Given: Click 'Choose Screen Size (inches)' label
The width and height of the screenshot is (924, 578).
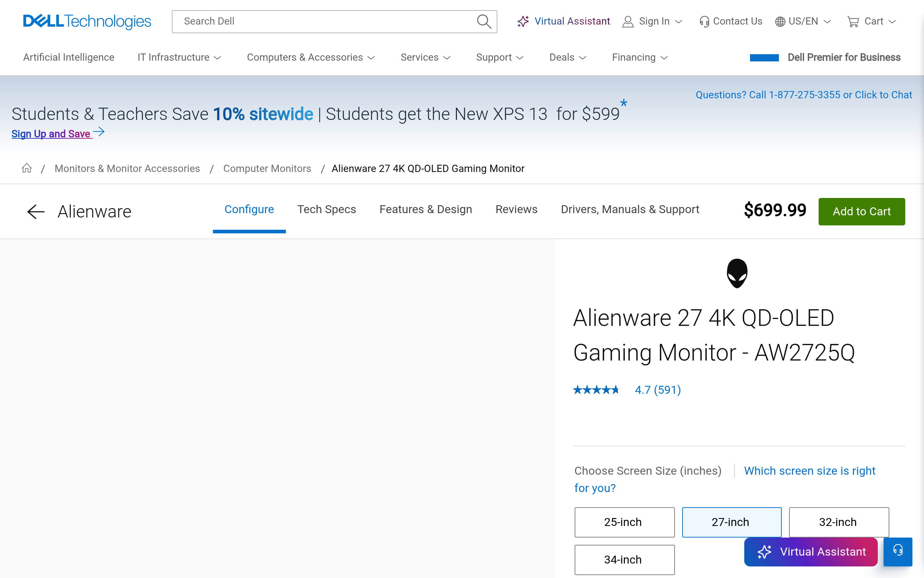Looking at the screenshot, I should [x=648, y=471].
